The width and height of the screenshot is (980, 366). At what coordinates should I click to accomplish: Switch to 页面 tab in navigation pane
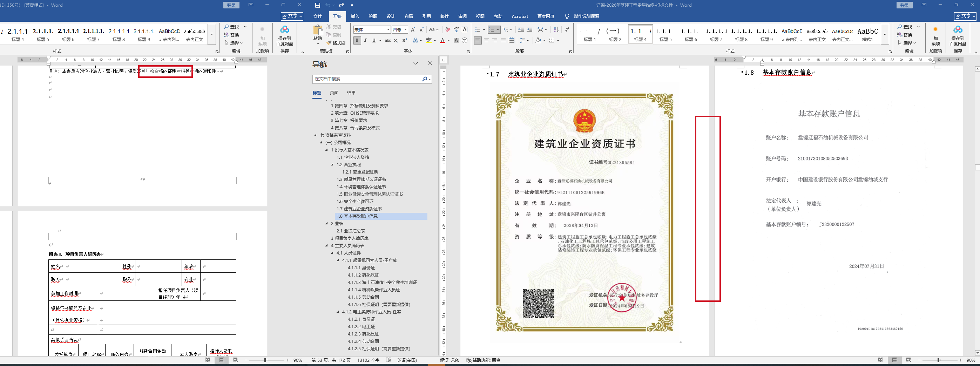coord(334,93)
